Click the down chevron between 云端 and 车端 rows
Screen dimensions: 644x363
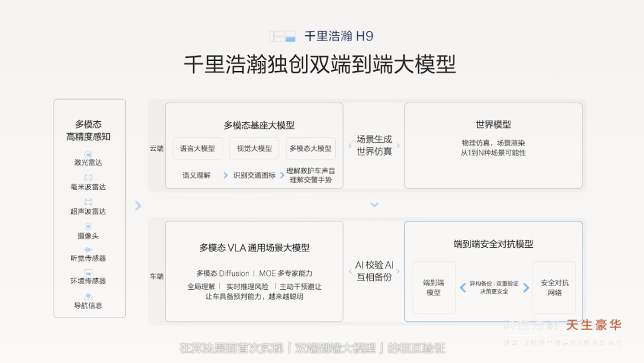pyautogui.click(x=374, y=205)
